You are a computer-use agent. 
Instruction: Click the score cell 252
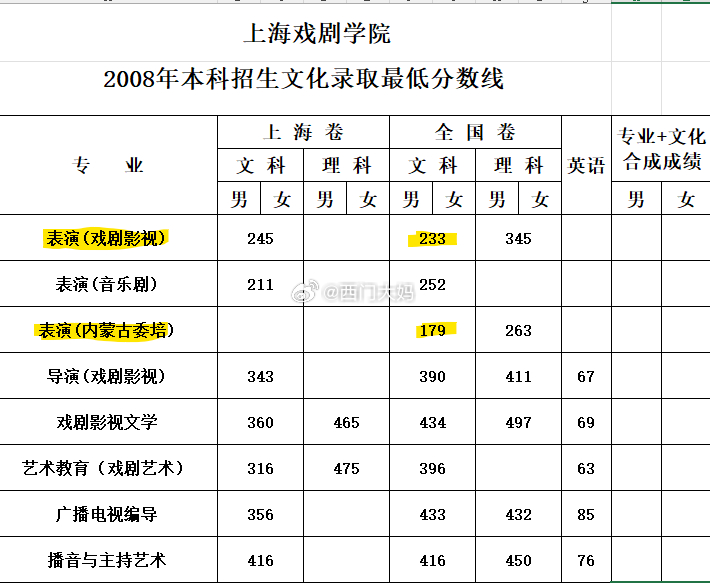(x=432, y=285)
